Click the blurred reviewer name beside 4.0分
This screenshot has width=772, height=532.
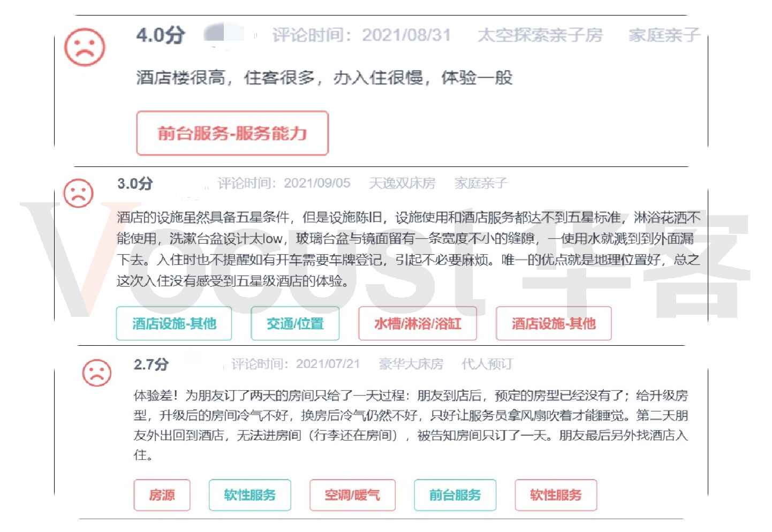click(x=224, y=33)
